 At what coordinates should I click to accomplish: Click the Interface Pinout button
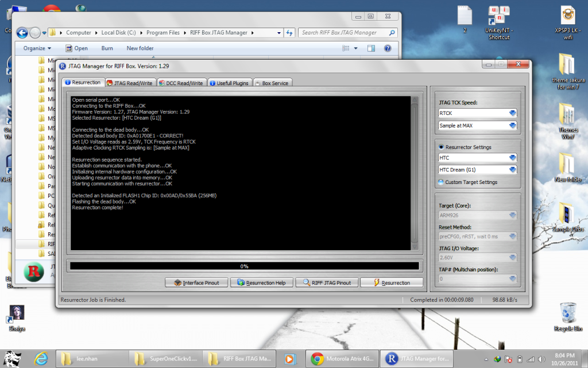tap(196, 283)
